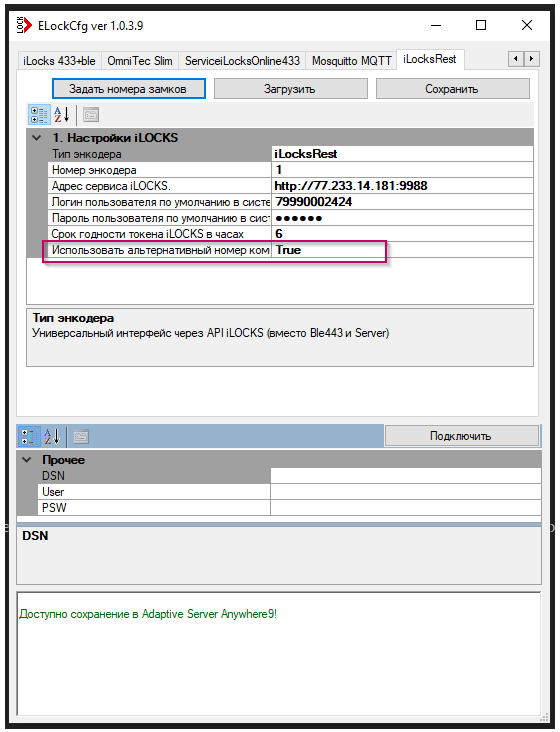Collapse the Прочее category
This screenshot has width=560, height=732.
click(27, 460)
